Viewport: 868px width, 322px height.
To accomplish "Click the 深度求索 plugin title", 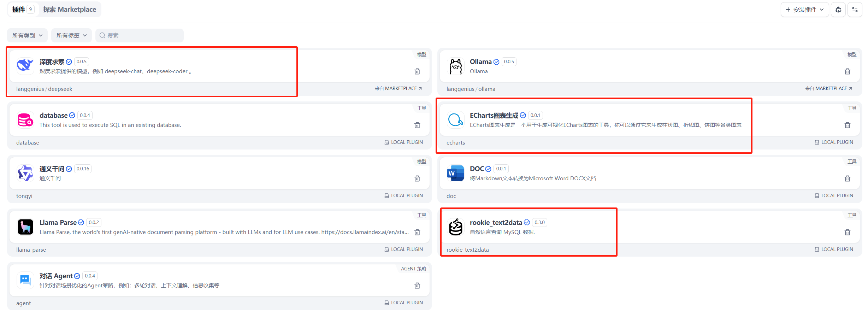I will click(x=52, y=62).
